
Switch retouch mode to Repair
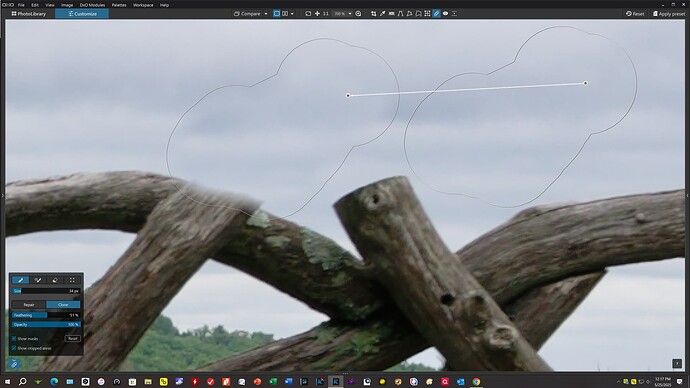pyautogui.click(x=29, y=304)
